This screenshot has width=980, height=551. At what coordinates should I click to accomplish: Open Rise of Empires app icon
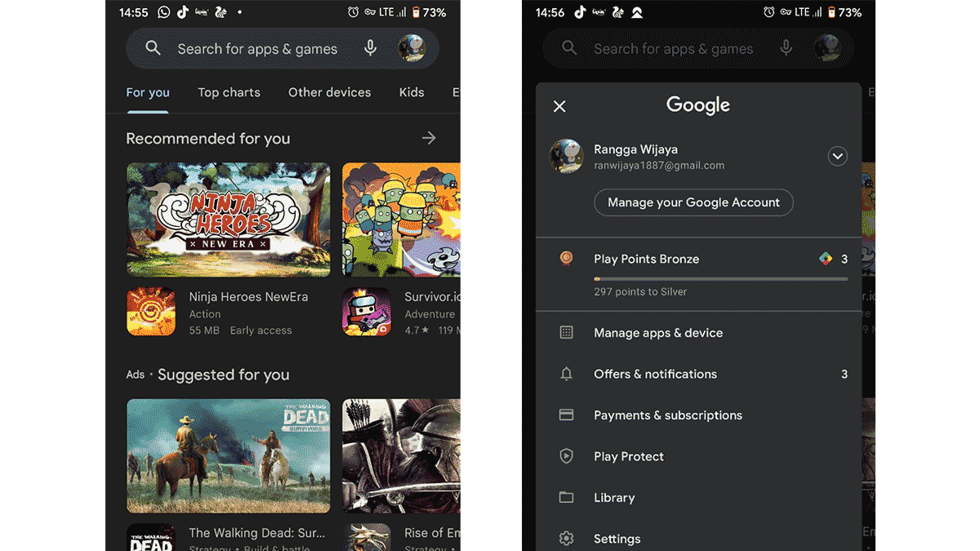pos(367,537)
